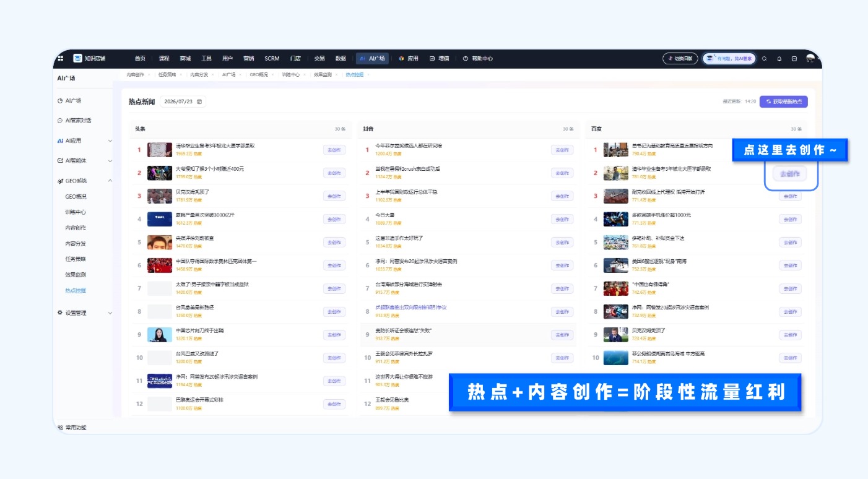This screenshot has width=868, height=479.
Task: Click 切换旧版 button in header
Action: (680, 59)
